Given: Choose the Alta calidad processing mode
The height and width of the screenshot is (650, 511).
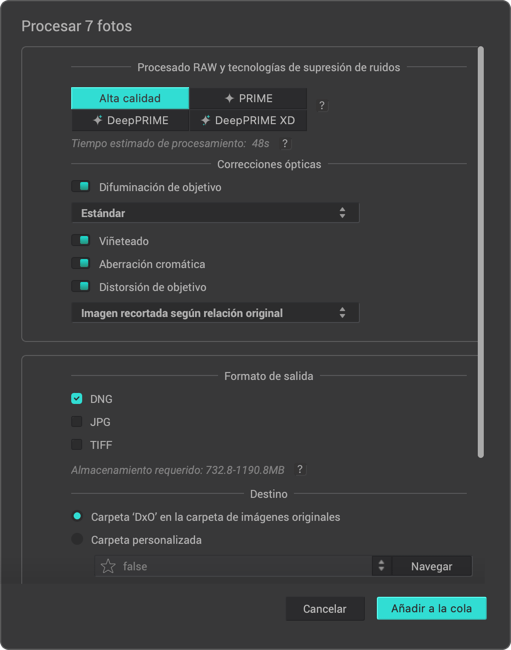Looking at the screenshot, I should pos(130,98).
